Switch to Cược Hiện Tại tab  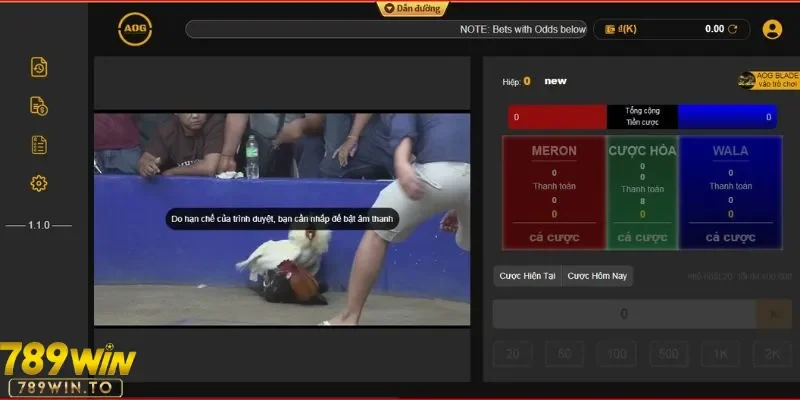(x=527, y=275)
